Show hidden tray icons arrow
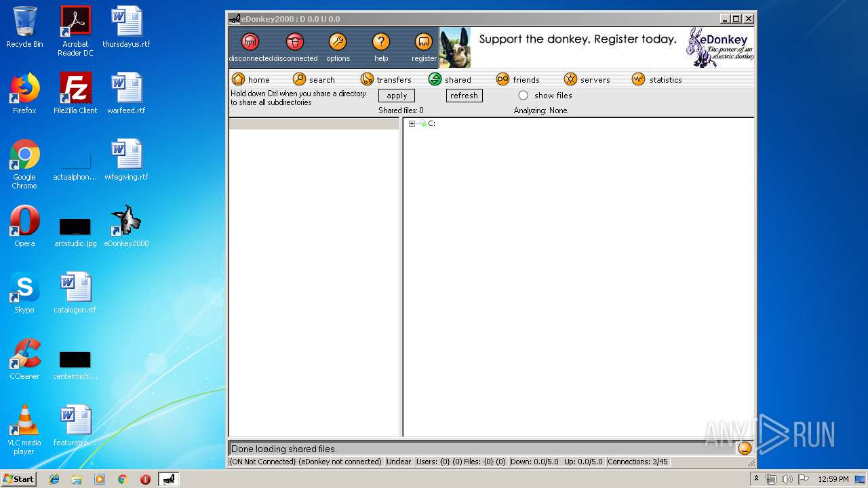 (757, 479)
